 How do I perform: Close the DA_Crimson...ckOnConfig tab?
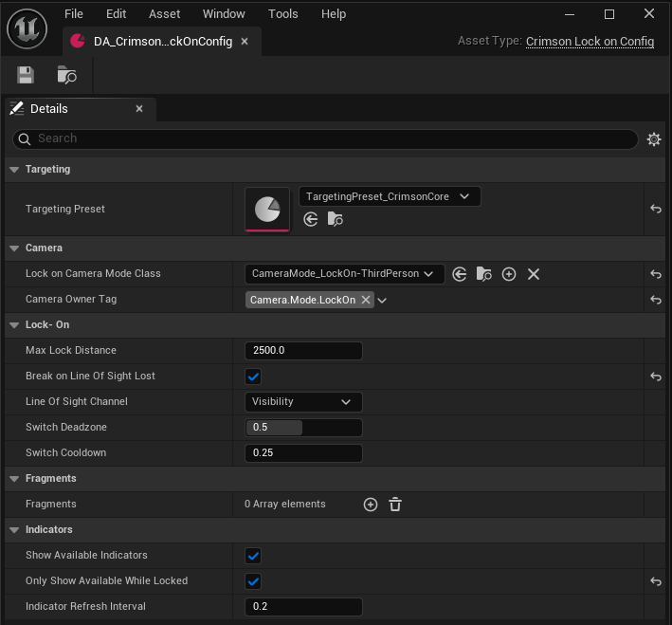coord(245,41)
